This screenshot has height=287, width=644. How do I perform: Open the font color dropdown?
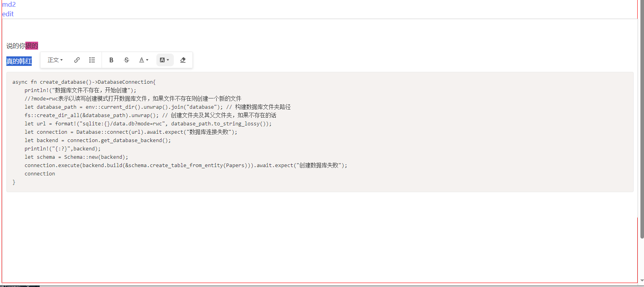(144, 60)
